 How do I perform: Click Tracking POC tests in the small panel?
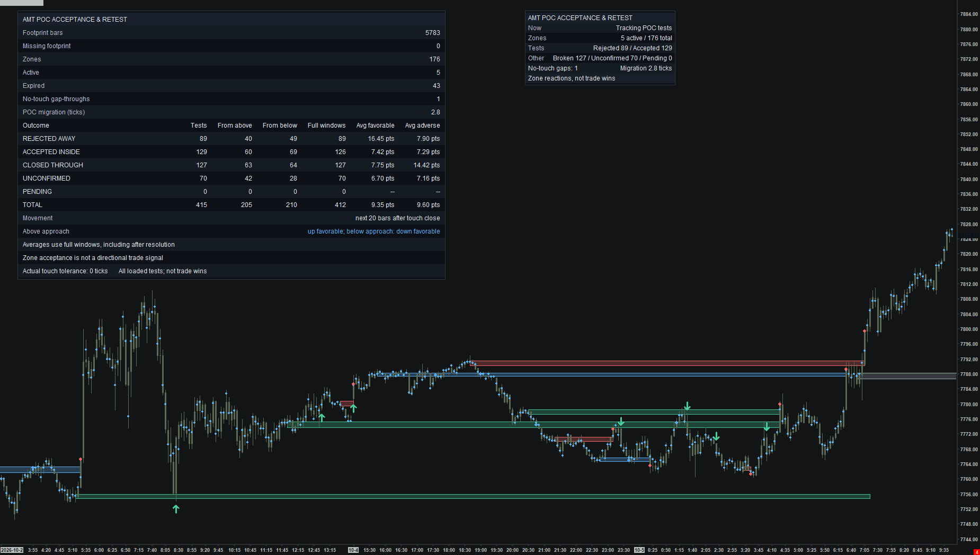click(x=644, y=28)
